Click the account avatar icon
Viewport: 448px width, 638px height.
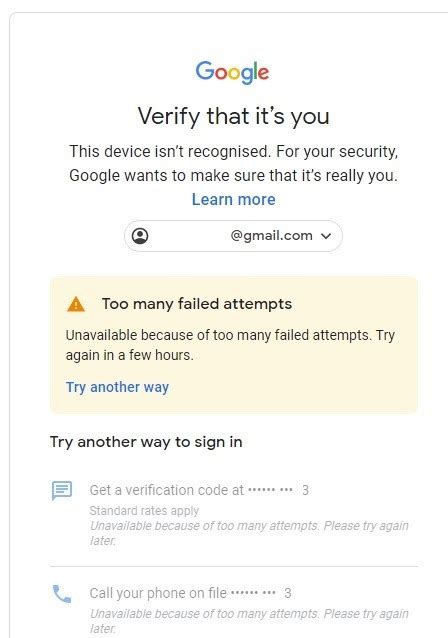pyautogui.click(x=140, y=236)
